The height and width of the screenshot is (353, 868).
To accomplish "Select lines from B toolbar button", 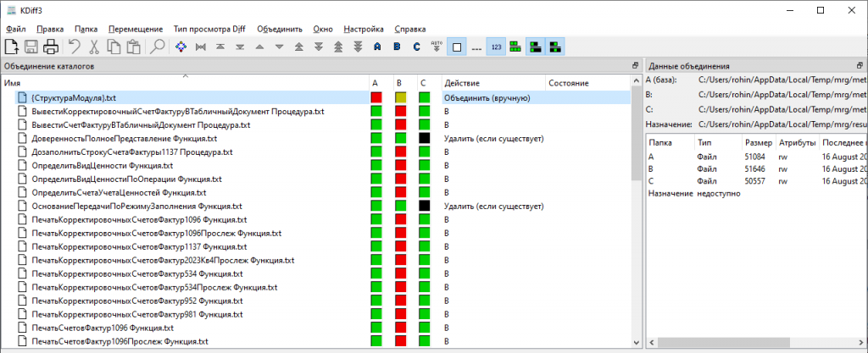I will (x=397, y=47).
